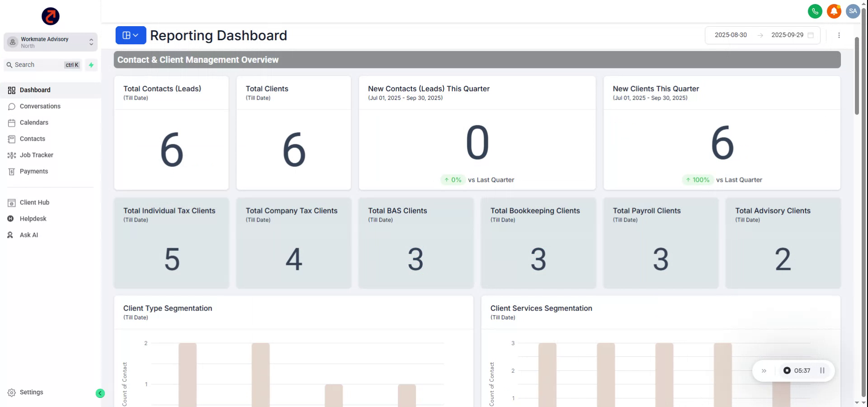The height and width of the screenshot is (407, 868).
Task: Click the 2025-08-30 start date field
Action: (731, 35)
